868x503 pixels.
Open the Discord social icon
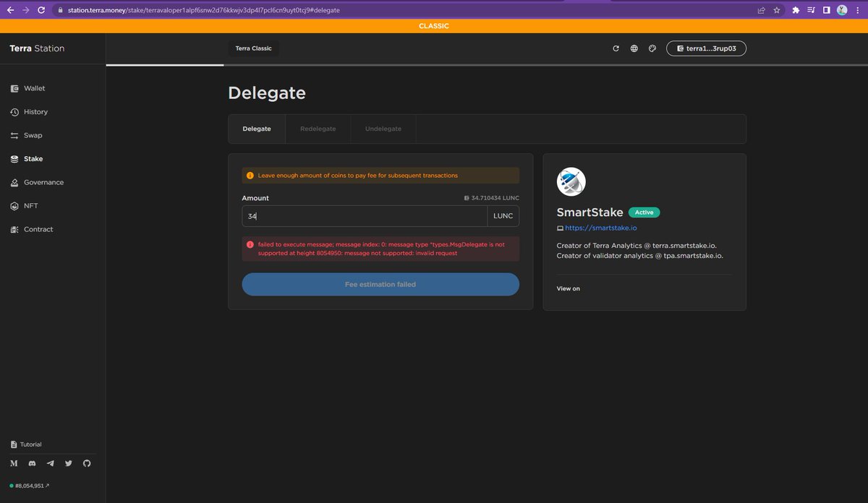point(32,463)
